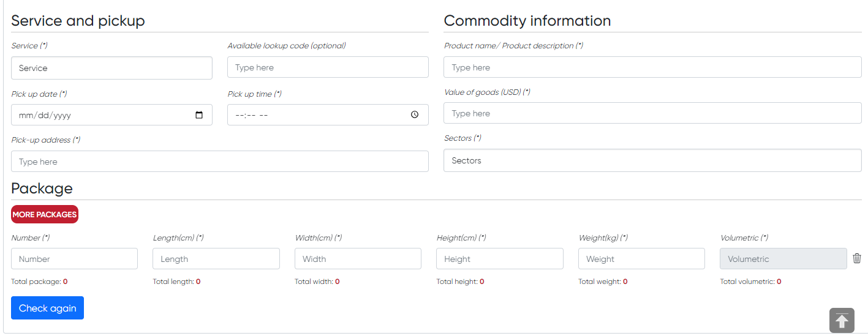Click the Pick-up address input
868x336 pixels.
[220, 162]
